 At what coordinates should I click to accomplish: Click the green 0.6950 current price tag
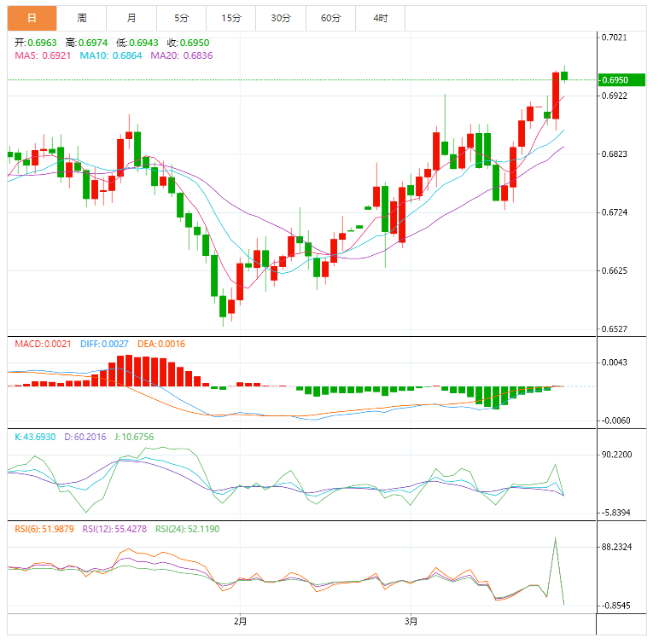tap(621, 80)
